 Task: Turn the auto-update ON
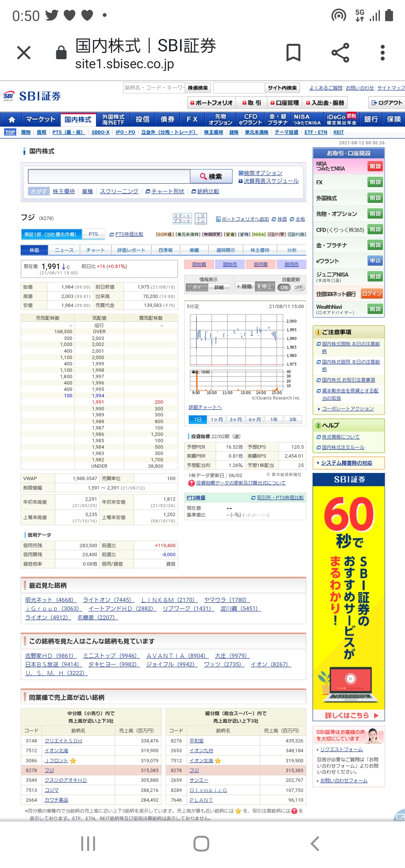click(284, 287)
